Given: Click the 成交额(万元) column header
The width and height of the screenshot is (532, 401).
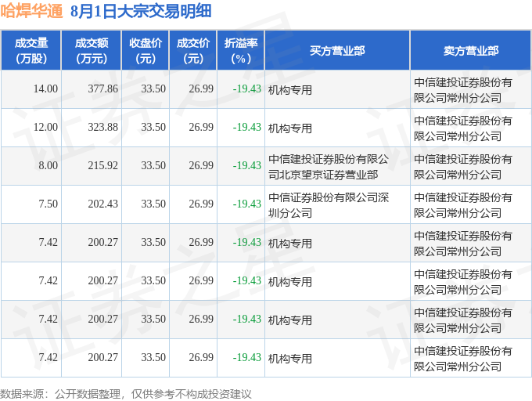Looking at the screenshot, I should [x=92, y=51].
